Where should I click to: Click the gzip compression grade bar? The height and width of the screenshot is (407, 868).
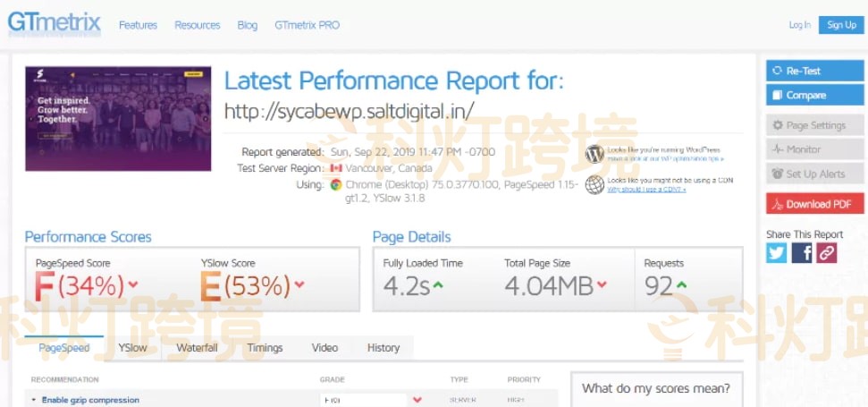click(363, 400)
